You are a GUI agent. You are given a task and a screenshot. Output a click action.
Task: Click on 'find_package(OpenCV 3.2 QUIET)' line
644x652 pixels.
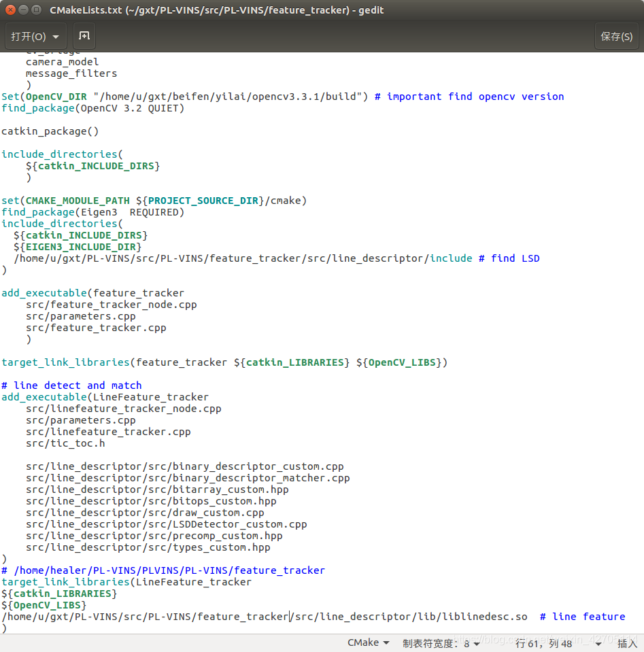(x=92, y=108)
